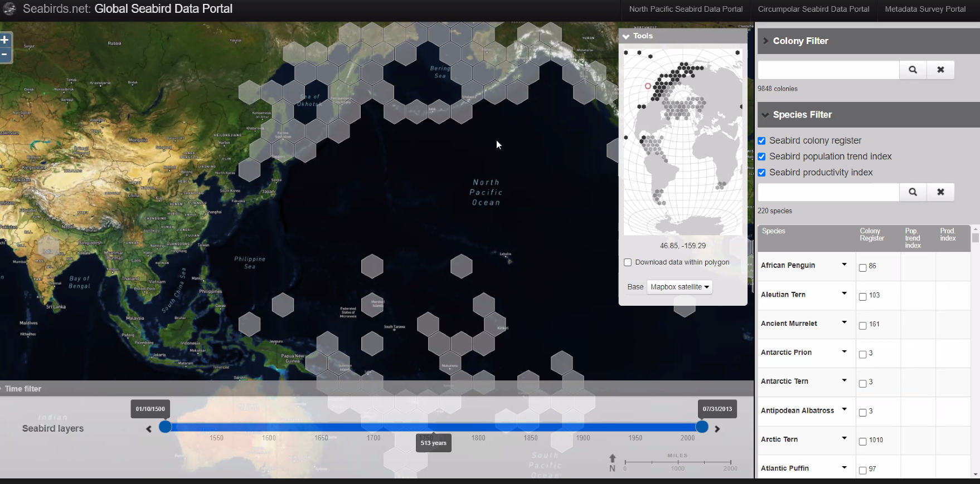Viewport: 980px width, 484px height.
Task: Clear the Species Filter search field
Action: pyautogui.click(x=940, y=192)
